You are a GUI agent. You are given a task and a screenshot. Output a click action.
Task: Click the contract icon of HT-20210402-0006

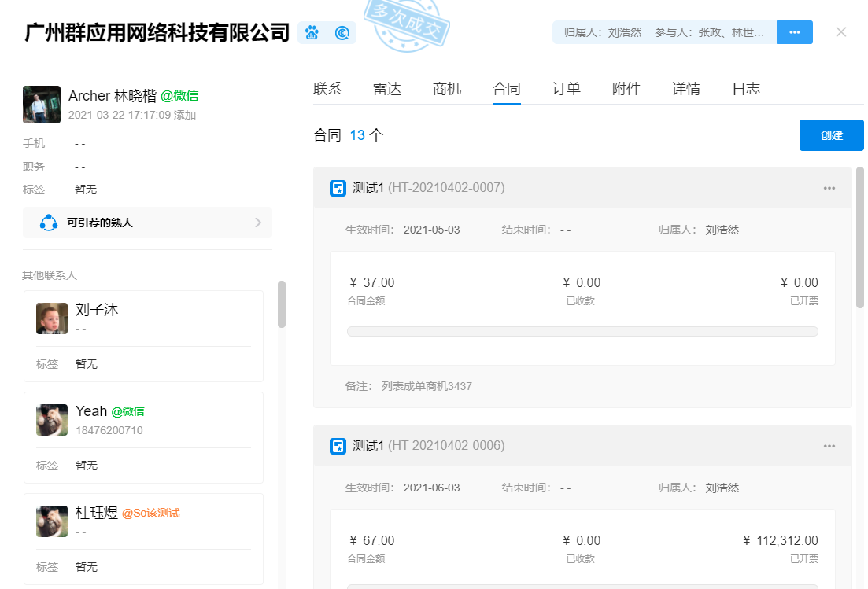(338, 446)
